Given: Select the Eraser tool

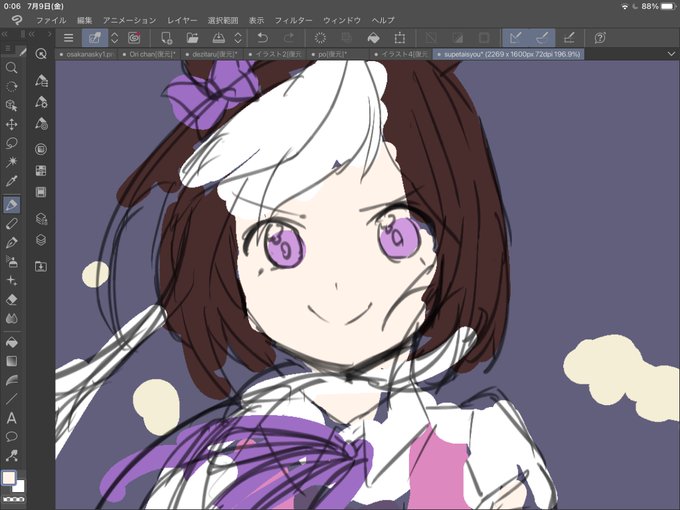Looking at the screenshot, I should (x=12, y=300).
